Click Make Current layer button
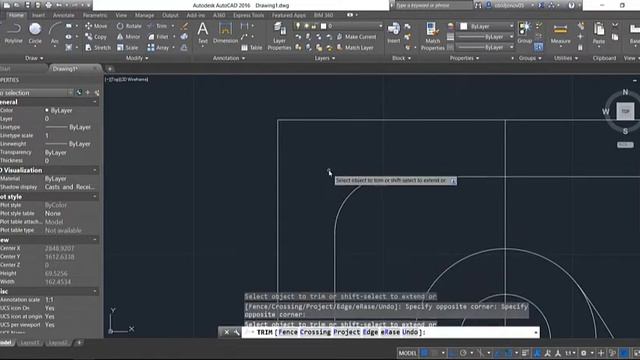The image size is (640, 360). (x=356, y=37)
